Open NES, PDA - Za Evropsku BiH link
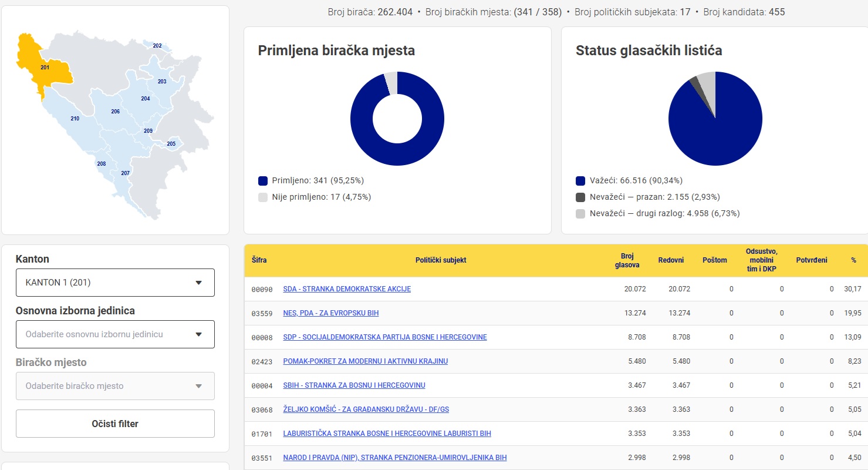Viewport: 868px width, 470px height. (x=330, y=313)
